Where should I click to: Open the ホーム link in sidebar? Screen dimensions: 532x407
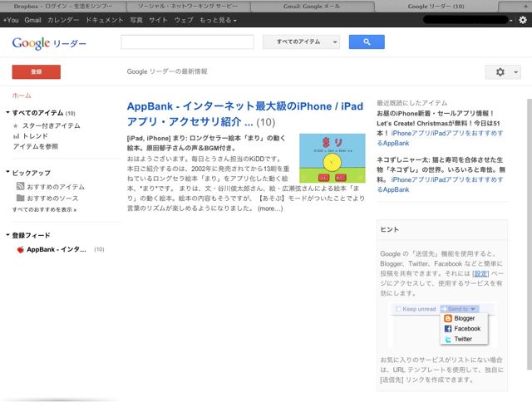coord(22,96)
